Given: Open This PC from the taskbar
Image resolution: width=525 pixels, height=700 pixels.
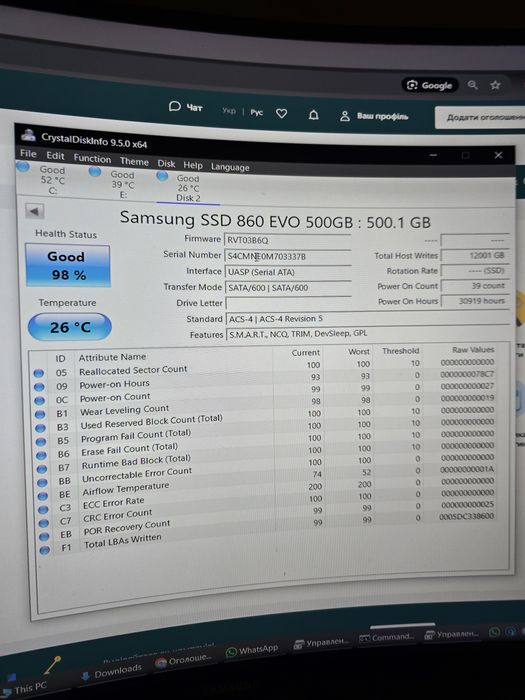Looking at the screenshot, I should 25,688.
